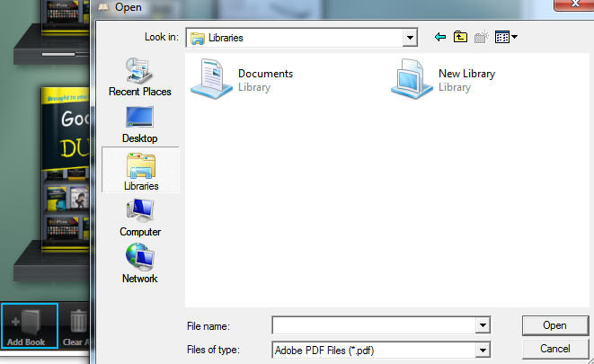Screen dimensions: 594x364
Task: Click the 'New Library' name text
Action: pyautogui.click(x=466, y=74)
